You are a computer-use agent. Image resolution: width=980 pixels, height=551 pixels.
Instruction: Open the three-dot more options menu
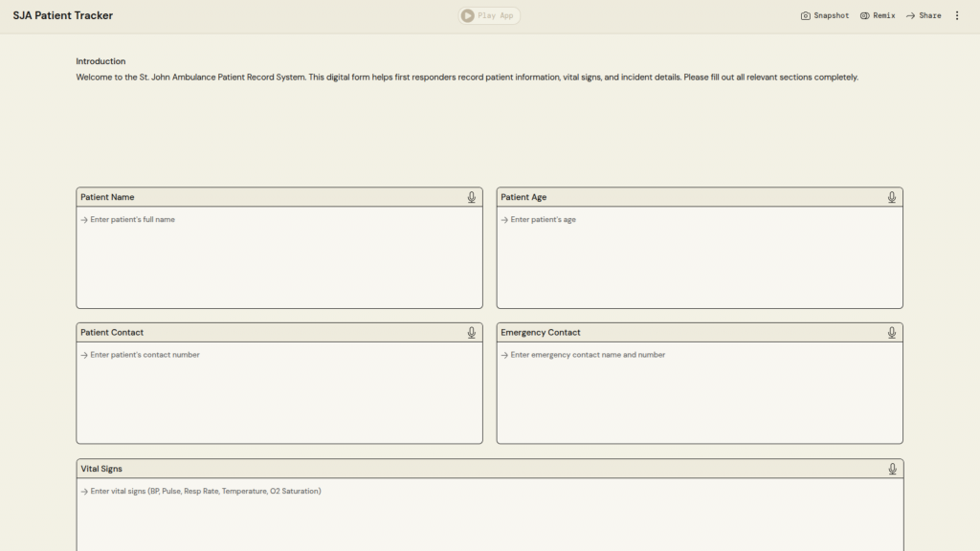coord(957,16)
